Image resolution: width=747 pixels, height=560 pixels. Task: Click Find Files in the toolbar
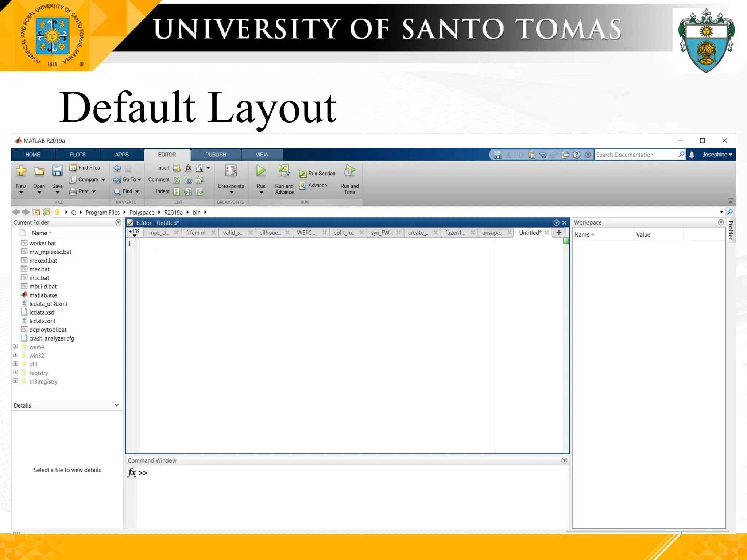85,168
